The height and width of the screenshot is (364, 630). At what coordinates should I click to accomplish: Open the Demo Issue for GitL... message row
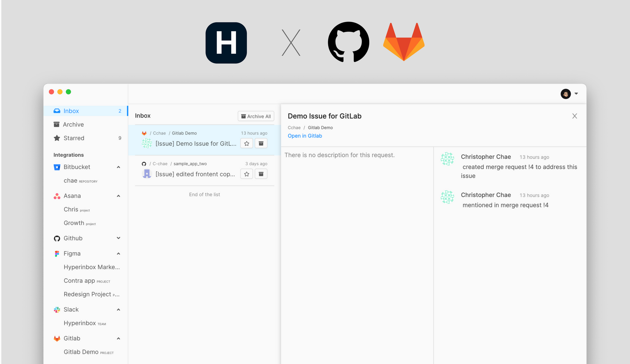click(x=204, y=140)
